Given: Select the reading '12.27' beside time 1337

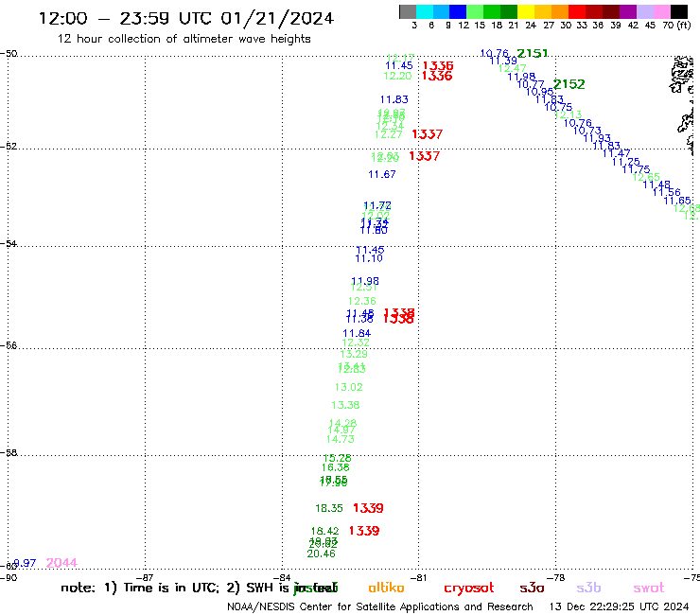Looking at the screenshot, I should click(389, 134).
